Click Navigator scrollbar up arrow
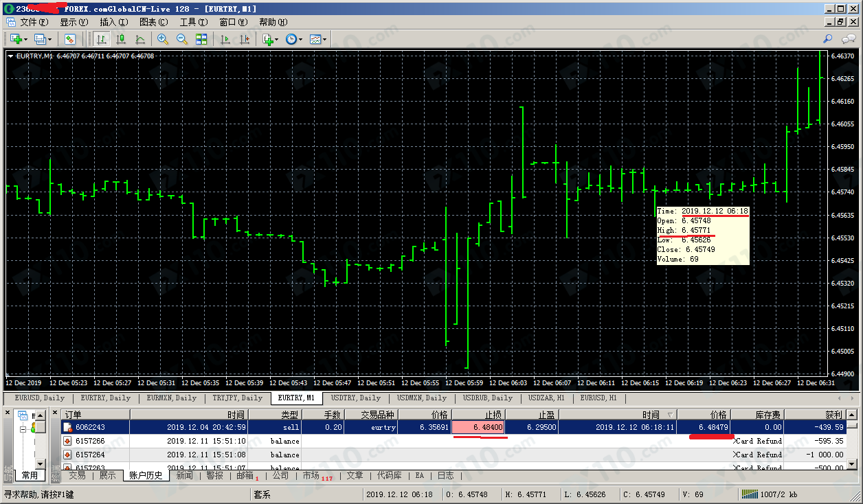The width and height of the screenshot is (863, 504). [41, 414]
